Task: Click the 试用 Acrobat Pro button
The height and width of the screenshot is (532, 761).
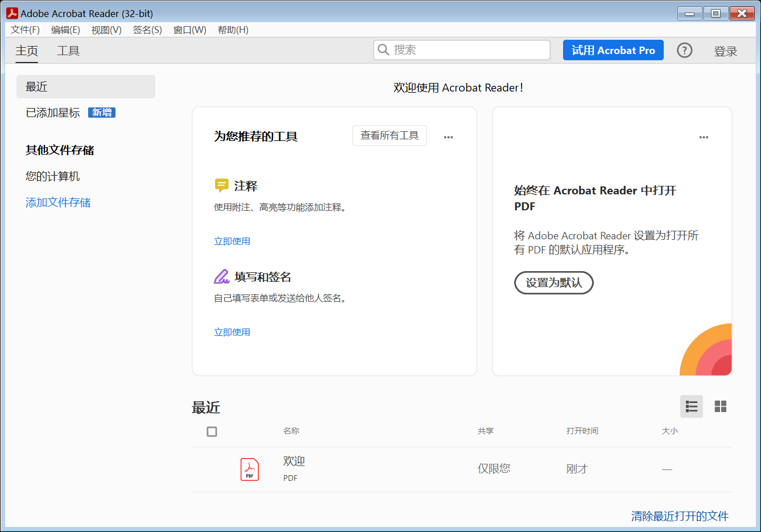Action: tap(613, 50)
